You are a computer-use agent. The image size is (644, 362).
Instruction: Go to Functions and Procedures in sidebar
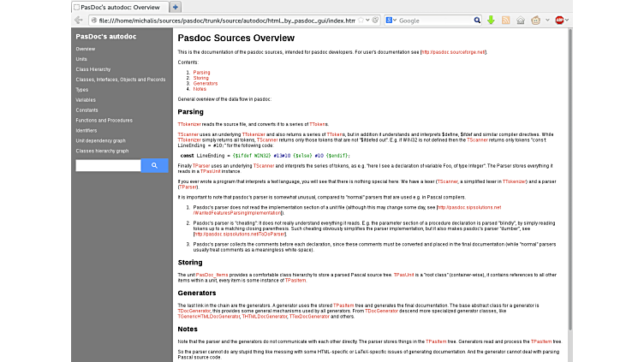point(104,120)
